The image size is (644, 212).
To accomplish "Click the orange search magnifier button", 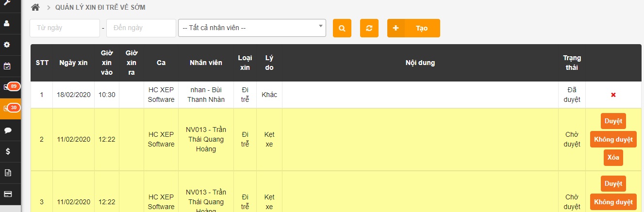I will [x=342, y=28].
